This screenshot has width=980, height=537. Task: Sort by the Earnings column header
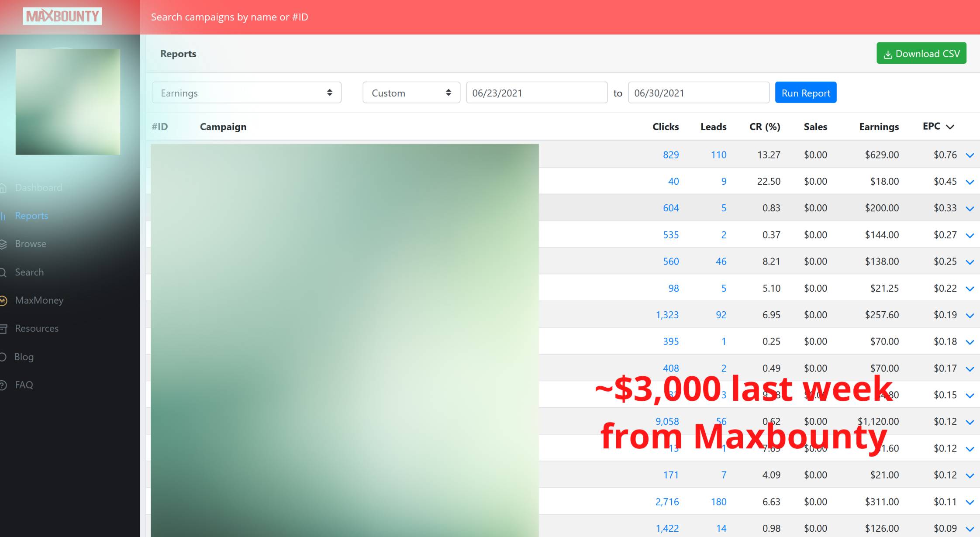(879, 127)
